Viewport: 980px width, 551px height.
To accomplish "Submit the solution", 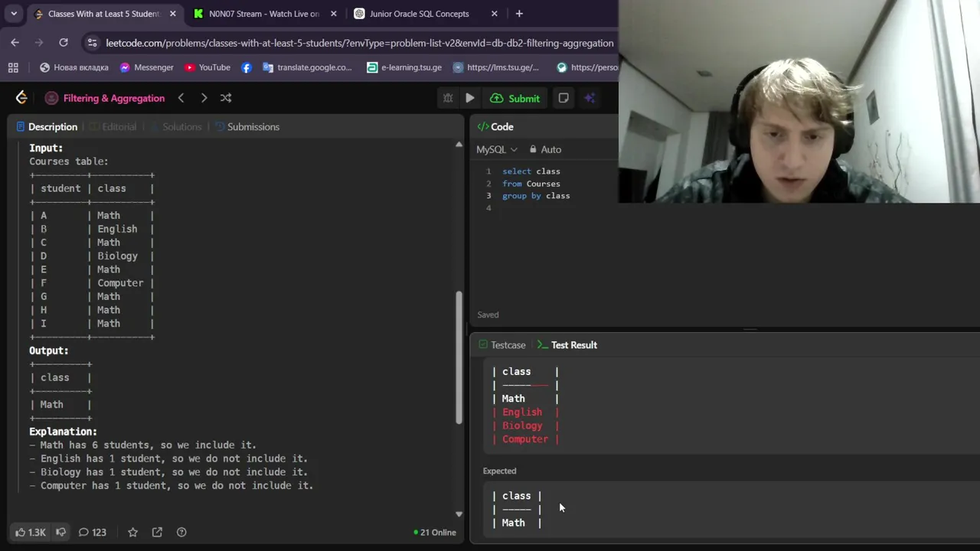I will [x=515, y=98].
